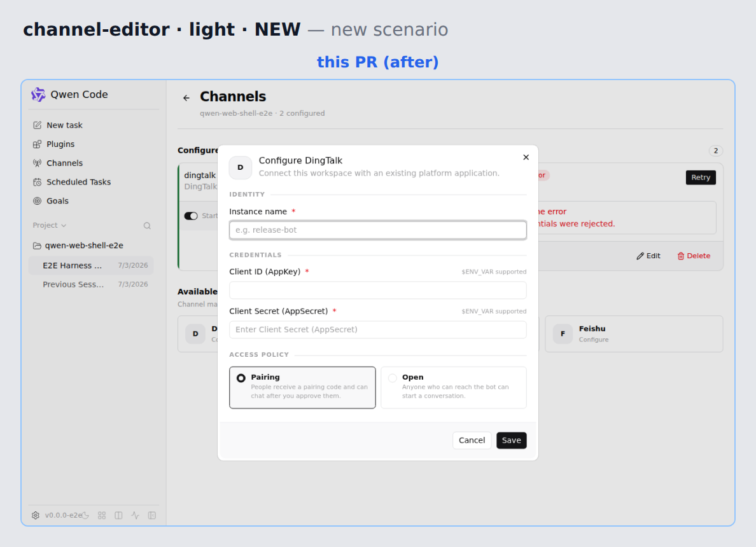Viewport: 756px width, 547px height.
Task: Click the Feishu F avatar icon
Action: point(563,334)
